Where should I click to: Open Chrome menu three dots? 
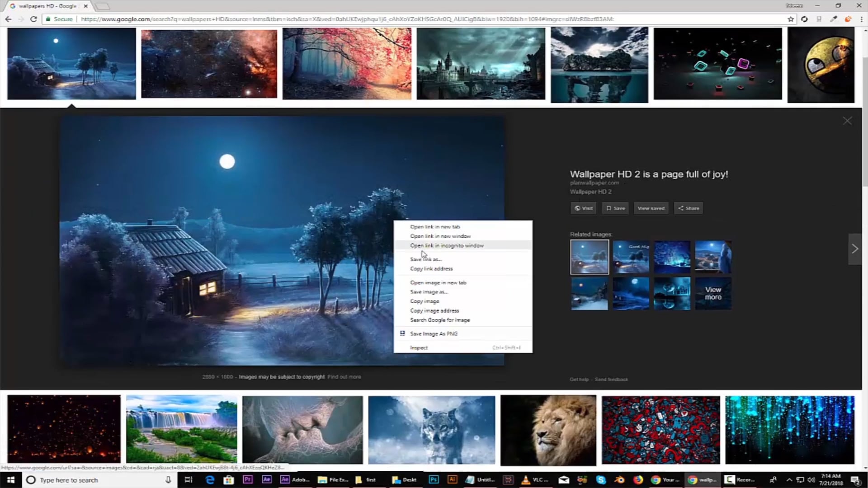tap(861, 19)
